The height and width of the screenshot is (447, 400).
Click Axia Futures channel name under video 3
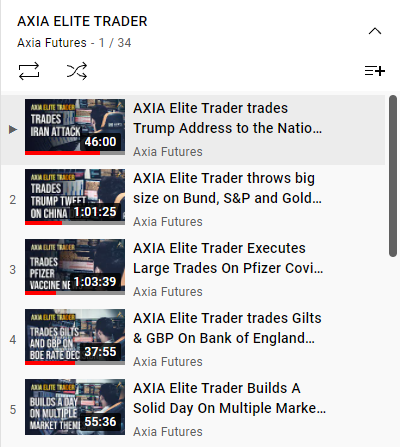tap(168, 292)
